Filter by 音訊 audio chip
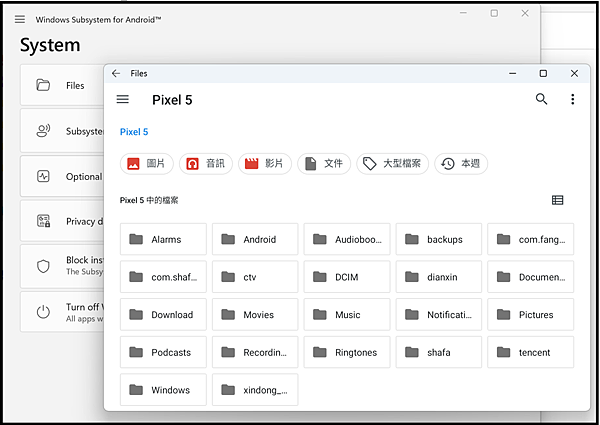600x425 pixels. 206,164
